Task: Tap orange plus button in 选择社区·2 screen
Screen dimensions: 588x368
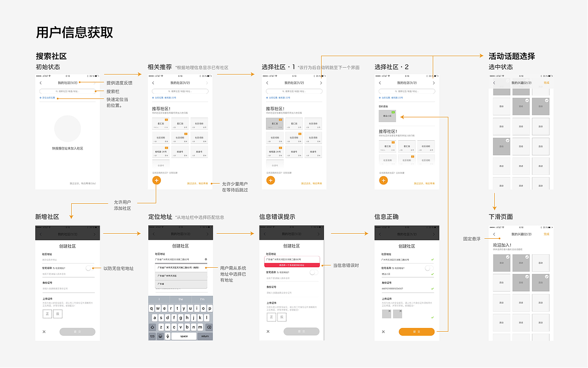Action: 384,180
